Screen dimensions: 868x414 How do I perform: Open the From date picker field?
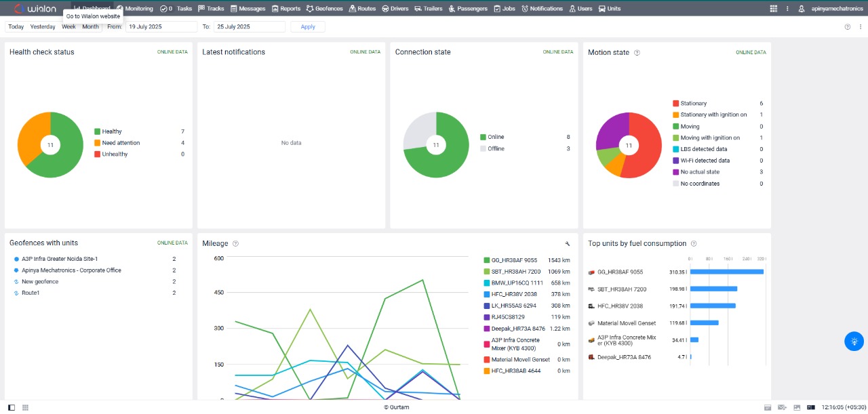[161, 26]
